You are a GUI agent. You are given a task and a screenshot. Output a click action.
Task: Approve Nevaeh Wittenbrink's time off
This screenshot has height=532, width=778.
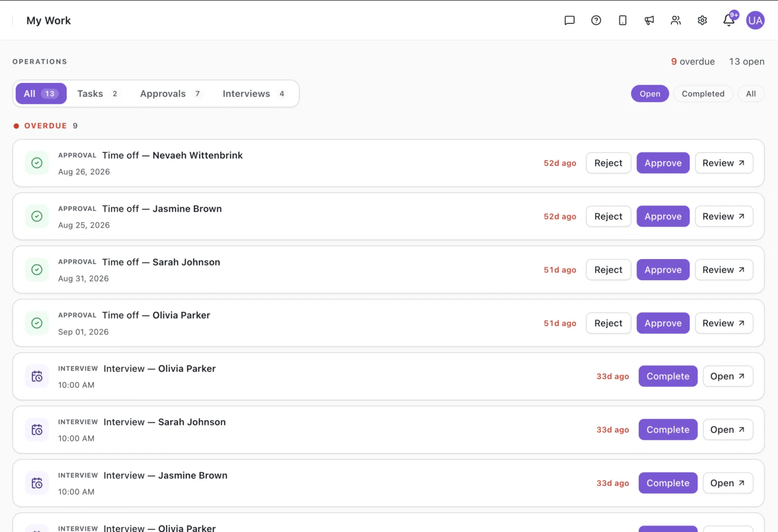663,163
